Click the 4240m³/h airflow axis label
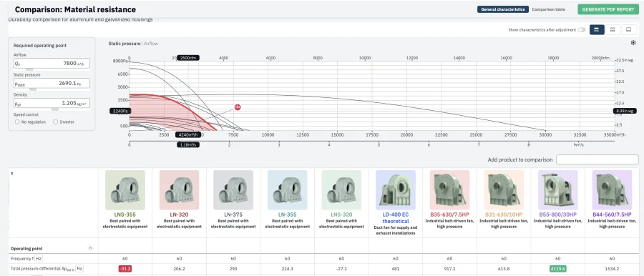Screen dimensions: 644x276 point(188,134)
